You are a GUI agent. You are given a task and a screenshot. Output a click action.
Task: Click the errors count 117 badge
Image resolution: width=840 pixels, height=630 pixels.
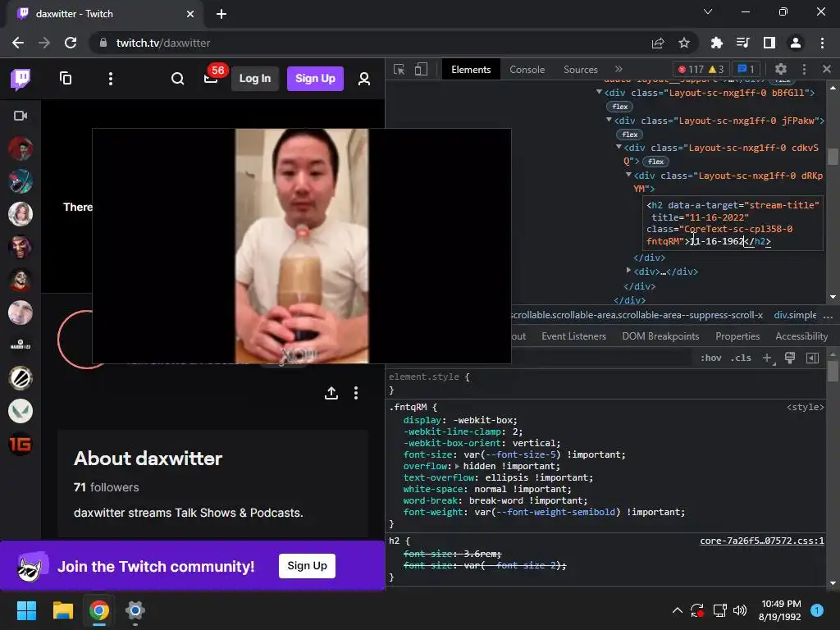(x=690, y=69)
